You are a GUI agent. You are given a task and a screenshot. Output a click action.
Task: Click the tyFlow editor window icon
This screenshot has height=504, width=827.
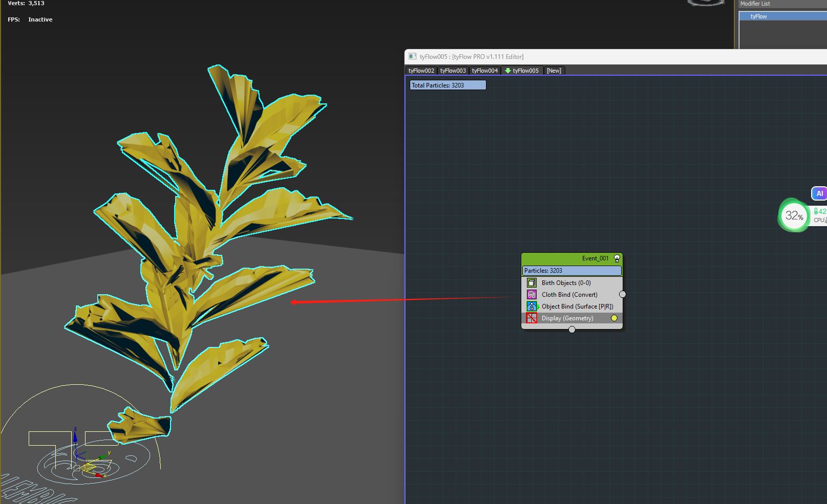(412, 57)
